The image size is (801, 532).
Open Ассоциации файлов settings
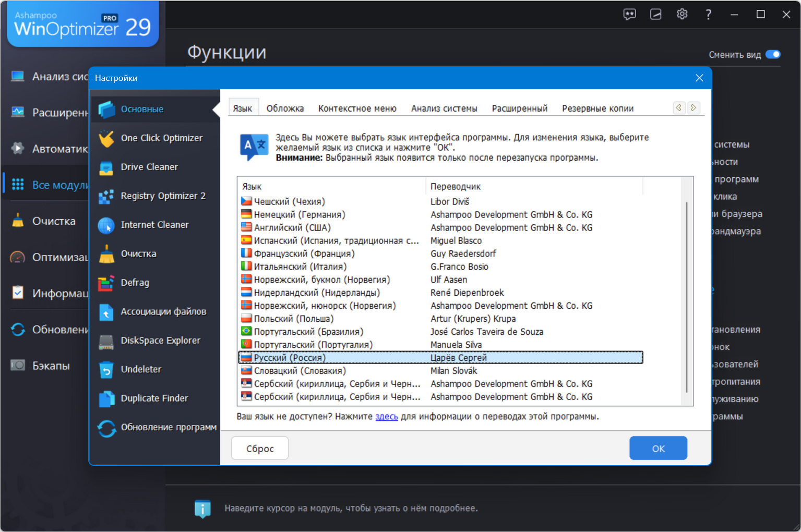pyautogui.click(x=155, y=312)
